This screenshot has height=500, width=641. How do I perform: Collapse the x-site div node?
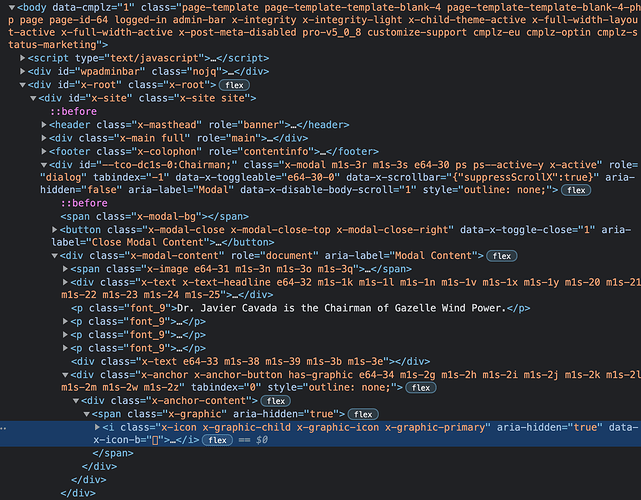34,98
